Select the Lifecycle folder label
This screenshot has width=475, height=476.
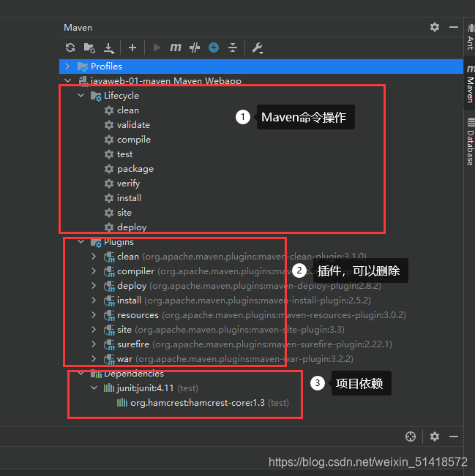[x=121, y=95]
